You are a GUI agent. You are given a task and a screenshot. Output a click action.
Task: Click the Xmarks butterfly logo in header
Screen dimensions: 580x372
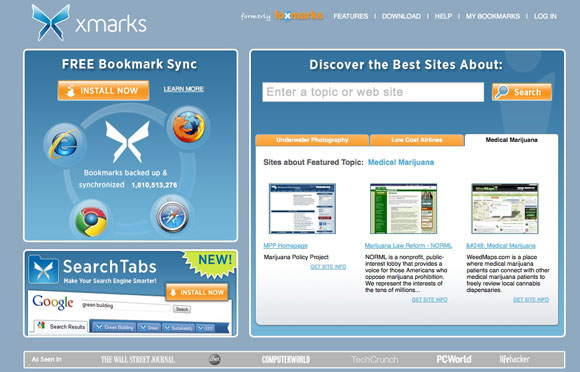[x=51, y=22]
